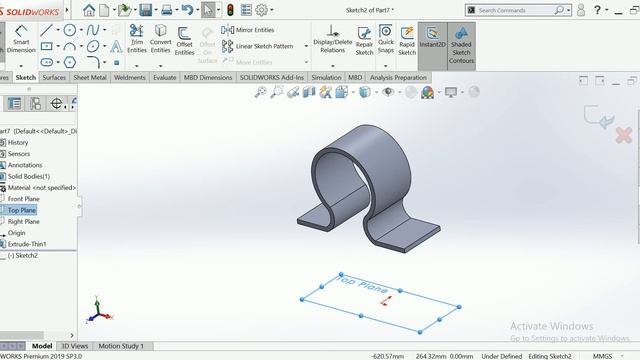The image size is (640, 360).
Task: Expand the Quick Snaps dropdown arrow
Action: coord(385,66)
